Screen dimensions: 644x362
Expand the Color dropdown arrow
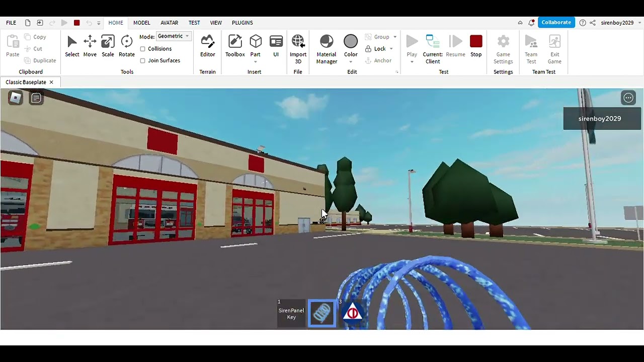pyautogui.click(x=351, y=62)
